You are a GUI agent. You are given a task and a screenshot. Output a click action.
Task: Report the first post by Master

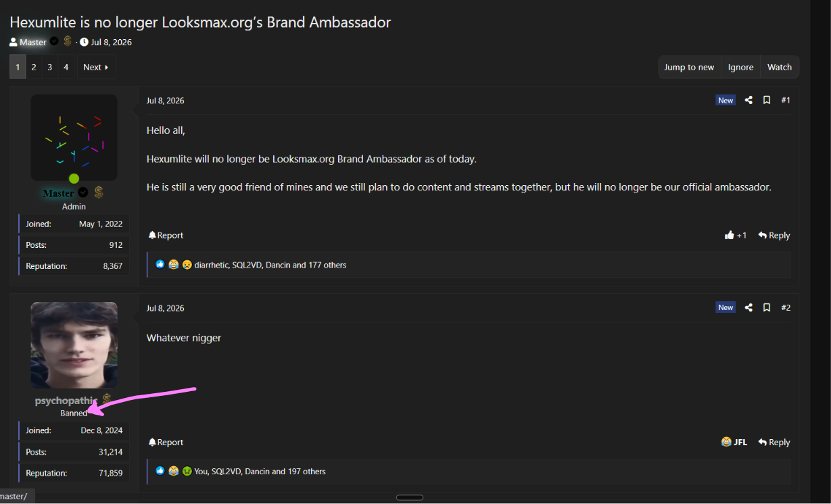click(166, 235)
